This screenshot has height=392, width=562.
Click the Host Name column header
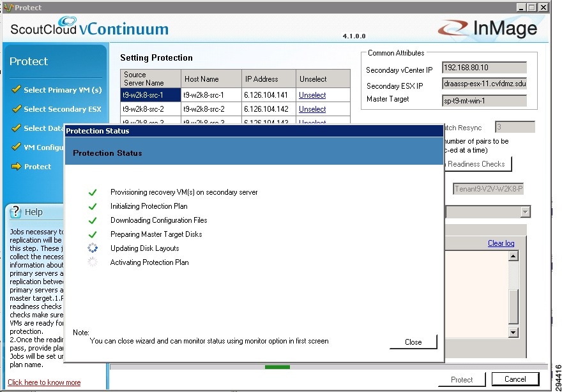[x=211, y=79]
